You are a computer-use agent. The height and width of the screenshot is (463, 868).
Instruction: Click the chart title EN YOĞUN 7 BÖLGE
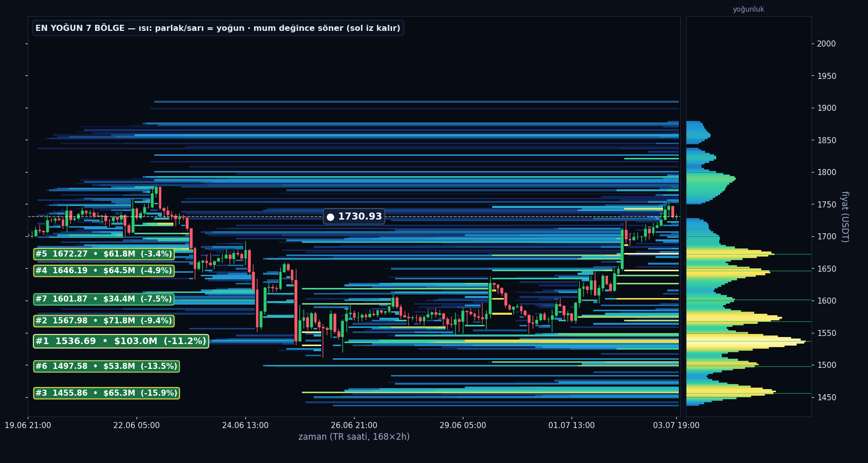pyautogui.click(x=218, y=28)
